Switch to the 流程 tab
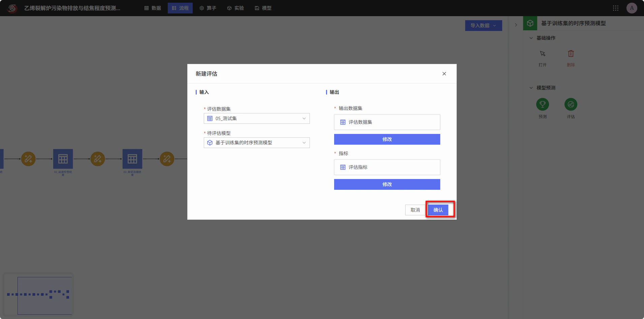 point(180,8)
